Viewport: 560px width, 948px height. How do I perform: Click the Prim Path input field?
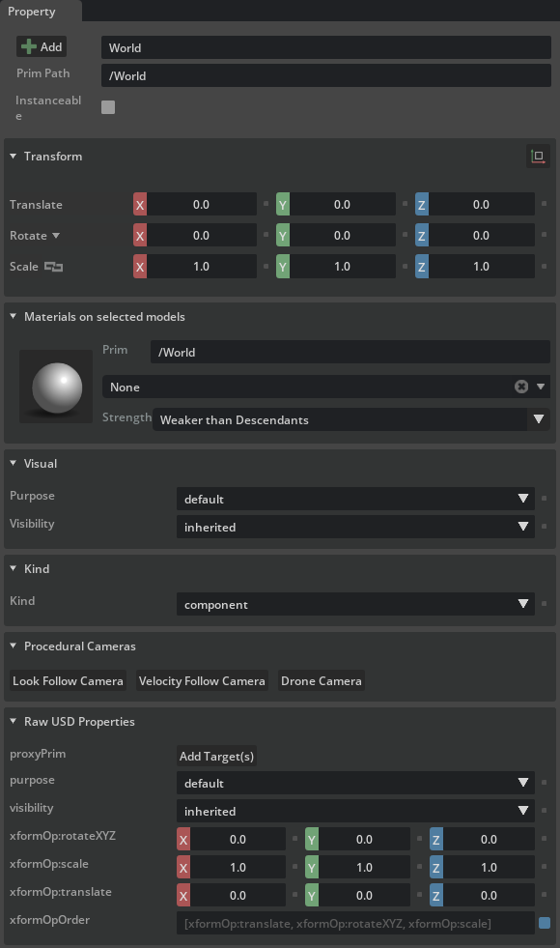[x=326, y=75]
